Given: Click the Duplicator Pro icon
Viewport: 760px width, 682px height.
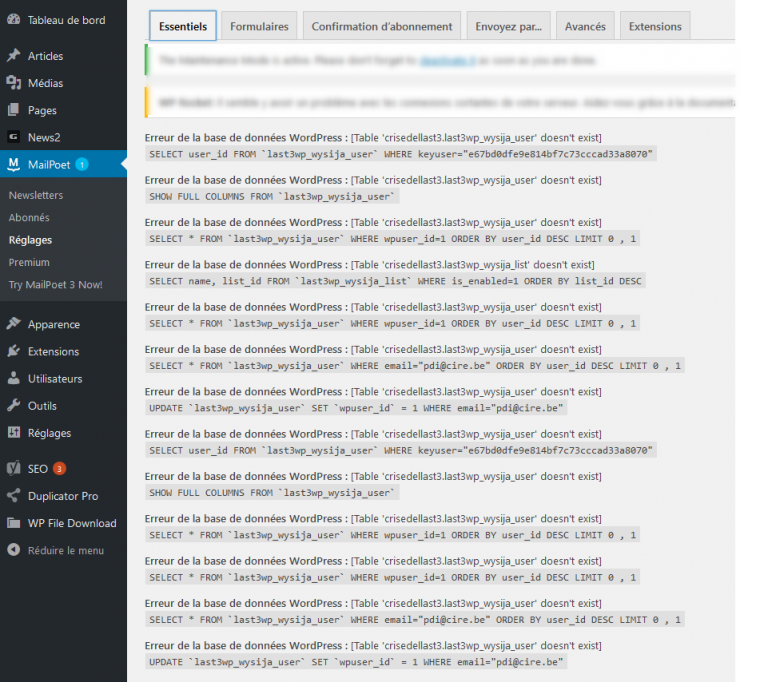Looking at the screenshot, I should point(14,495).
